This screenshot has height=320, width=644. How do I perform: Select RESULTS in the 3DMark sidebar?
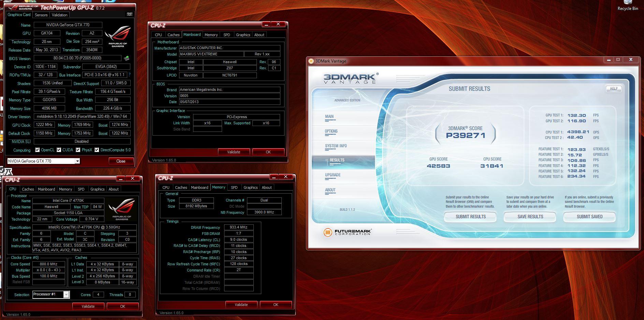[343, 162]
